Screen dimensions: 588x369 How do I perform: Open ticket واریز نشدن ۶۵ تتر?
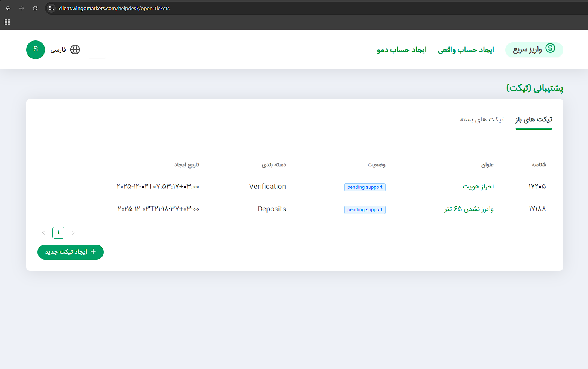pos(469,209)
